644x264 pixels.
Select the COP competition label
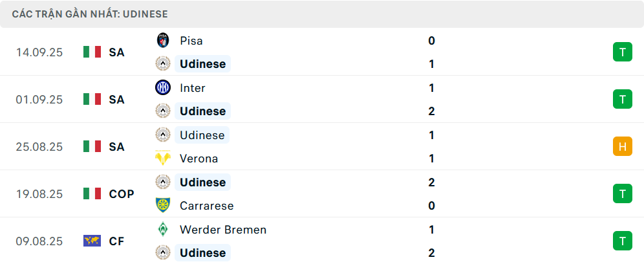(x=122, y=194)
